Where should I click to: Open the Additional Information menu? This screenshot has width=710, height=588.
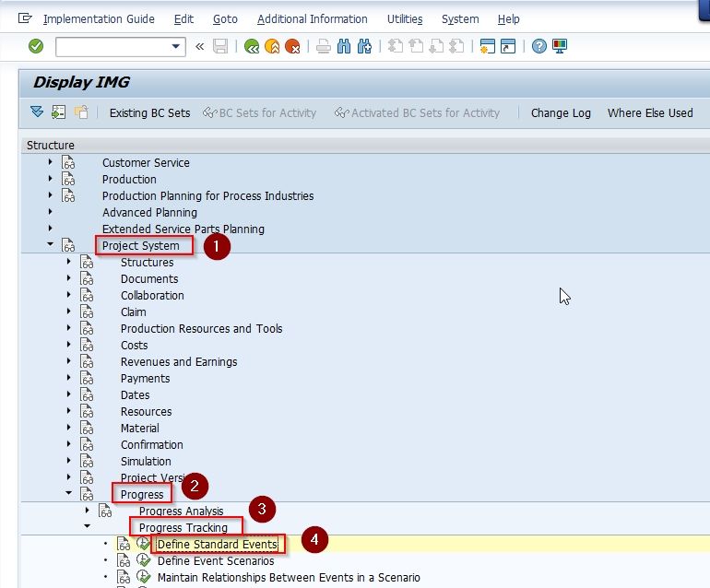[312, 19]
